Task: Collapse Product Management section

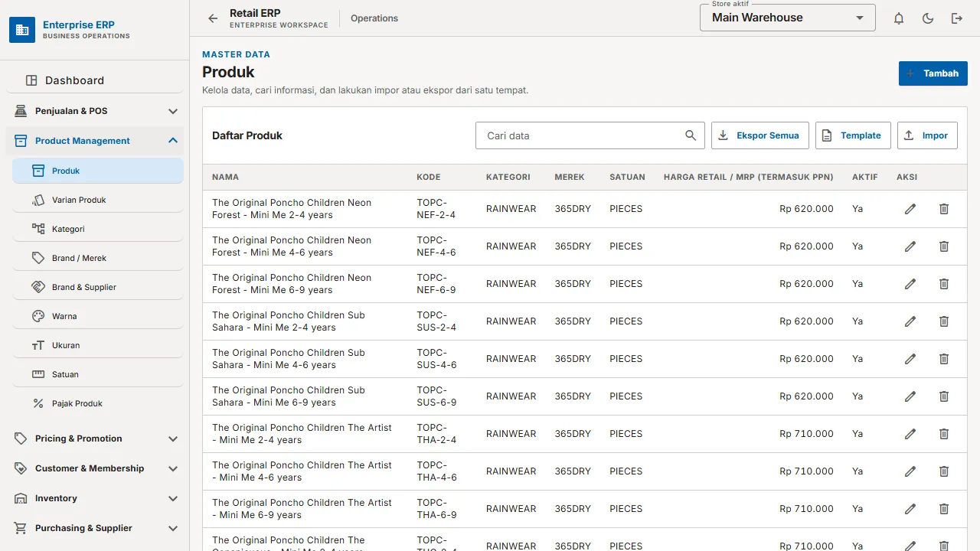Action: click(x=96, y=141)
